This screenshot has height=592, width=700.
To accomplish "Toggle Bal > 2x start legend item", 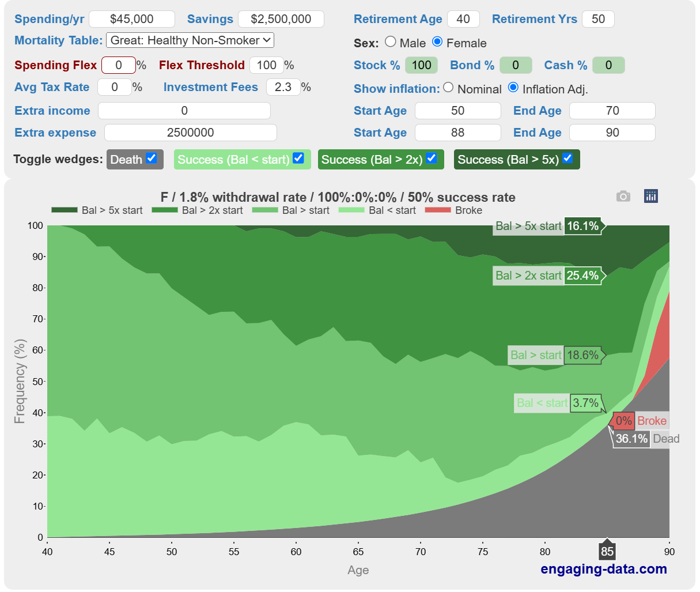I will click(197, 210).
